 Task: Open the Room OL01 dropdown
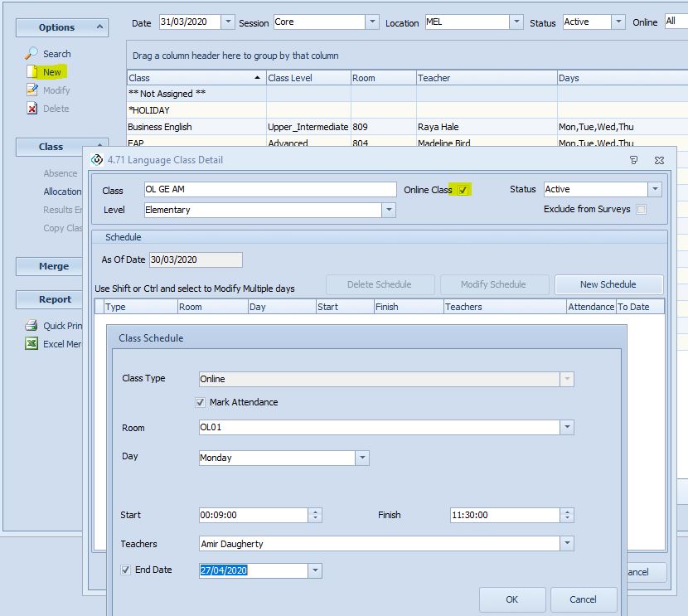(x=567, y=429)
